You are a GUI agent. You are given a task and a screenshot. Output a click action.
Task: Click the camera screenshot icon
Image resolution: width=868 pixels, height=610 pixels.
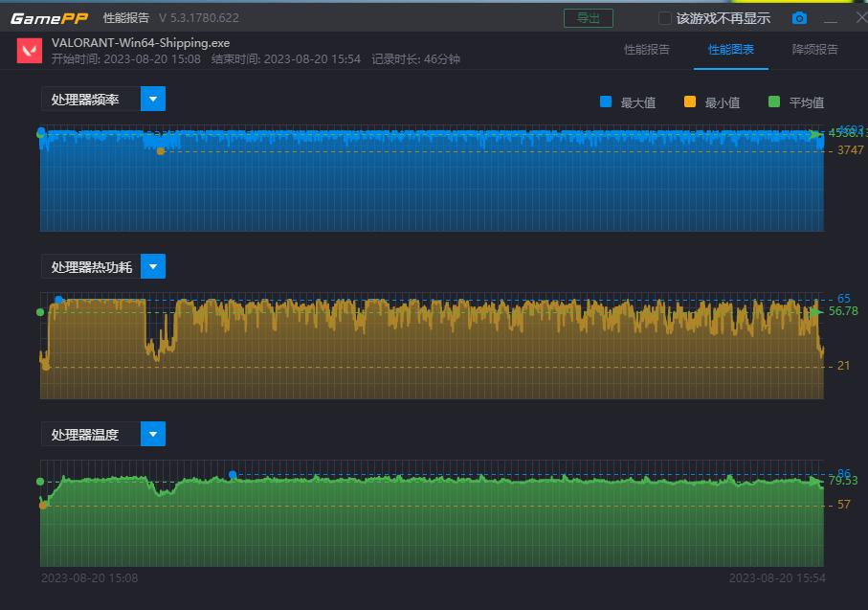[799, 18]
